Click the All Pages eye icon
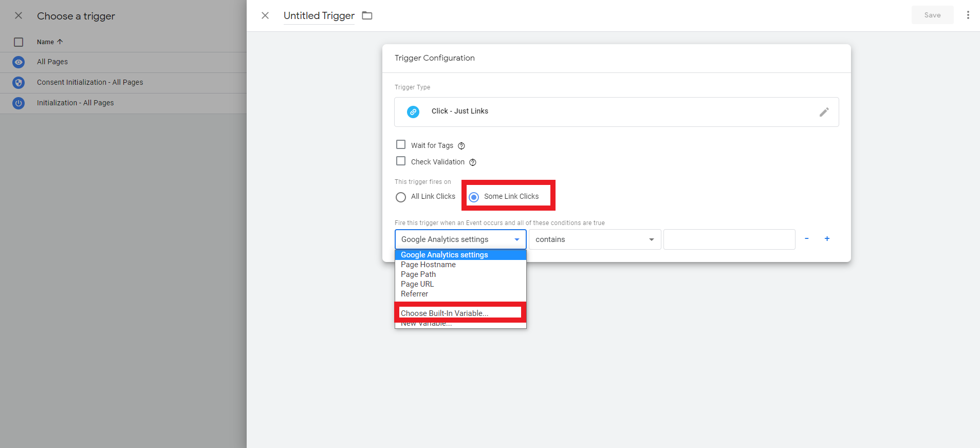Viewport: 980px width, 448px height. coord(19,62)
